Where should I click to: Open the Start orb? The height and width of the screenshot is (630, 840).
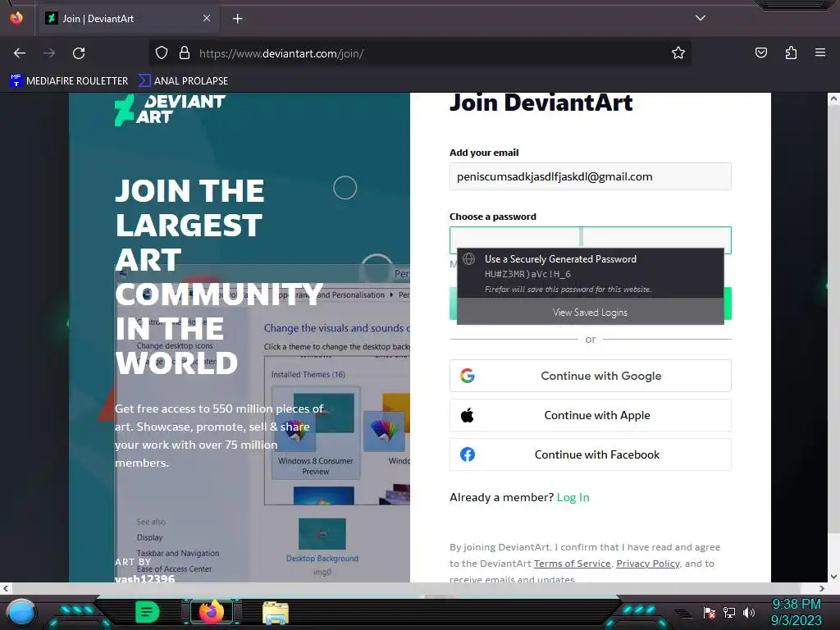pos(21,612)
